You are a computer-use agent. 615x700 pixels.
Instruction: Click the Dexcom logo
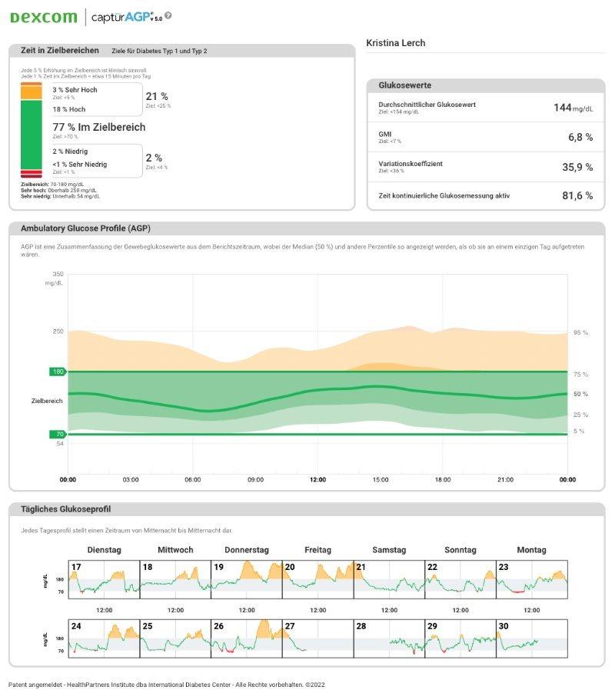click(43, 17)
